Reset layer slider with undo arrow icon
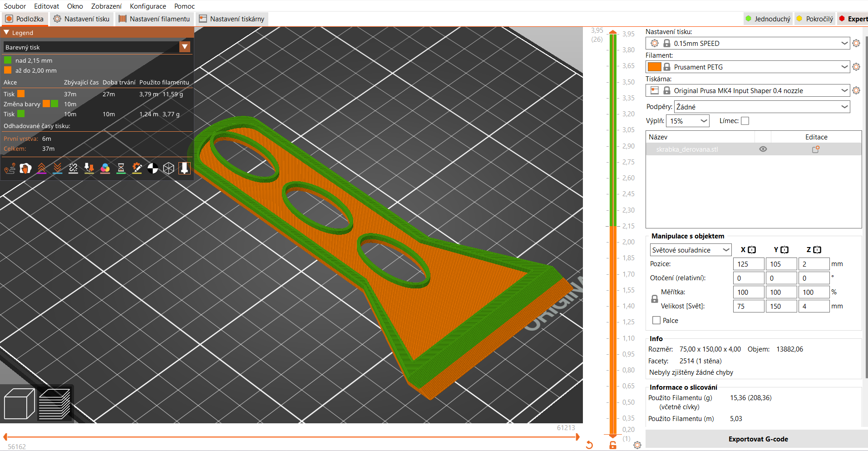The width and height of the screenshot is (868, 451). coord(589,445)
